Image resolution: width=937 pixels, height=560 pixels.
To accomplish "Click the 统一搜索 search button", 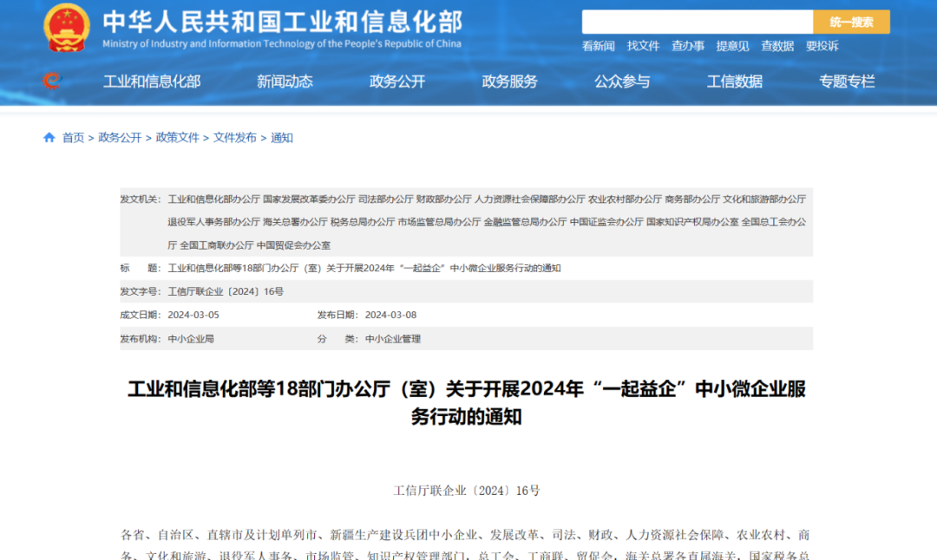I will (x=851, y=23).
